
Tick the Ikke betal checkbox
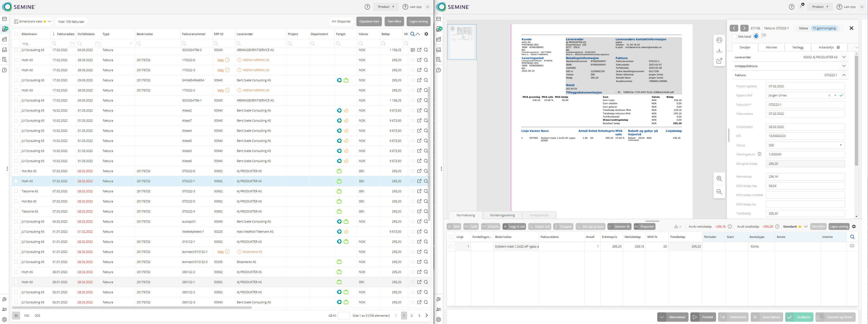point(734,36)
